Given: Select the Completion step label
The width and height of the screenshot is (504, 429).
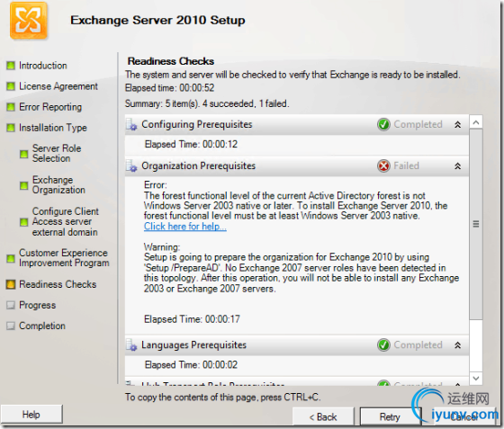Looking at the screenshot, I should [x=42, y=326].
